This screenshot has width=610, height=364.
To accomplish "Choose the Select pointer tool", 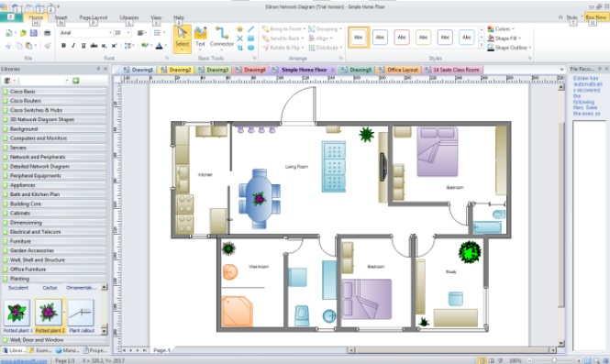I will [x=182, y=39].
